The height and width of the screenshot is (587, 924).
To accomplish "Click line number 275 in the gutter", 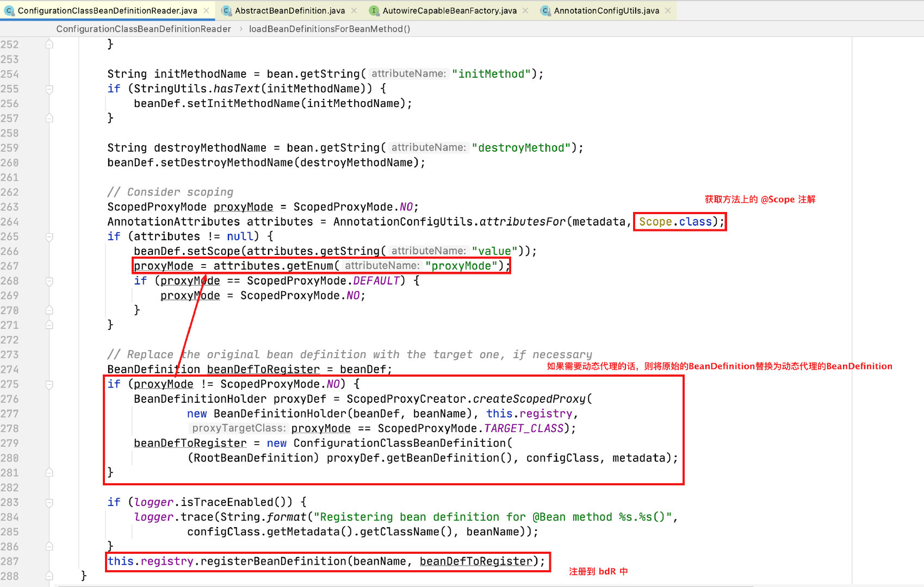I will coord(10,384).
